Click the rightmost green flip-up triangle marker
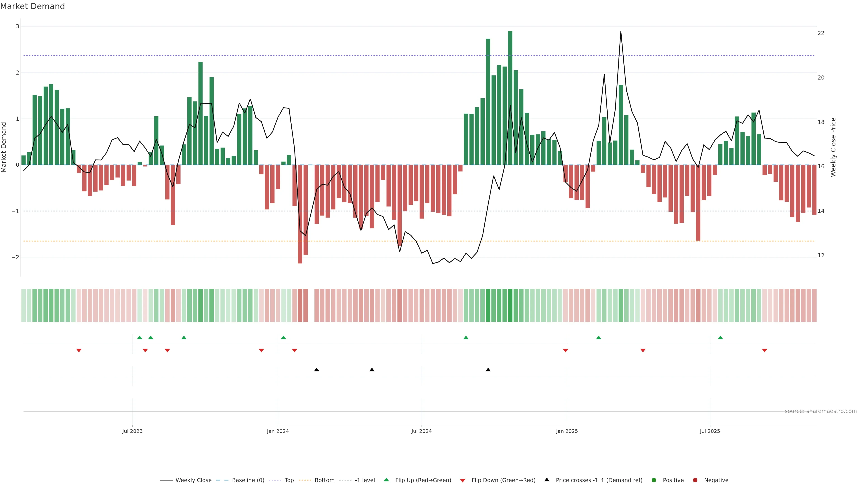 720,338
